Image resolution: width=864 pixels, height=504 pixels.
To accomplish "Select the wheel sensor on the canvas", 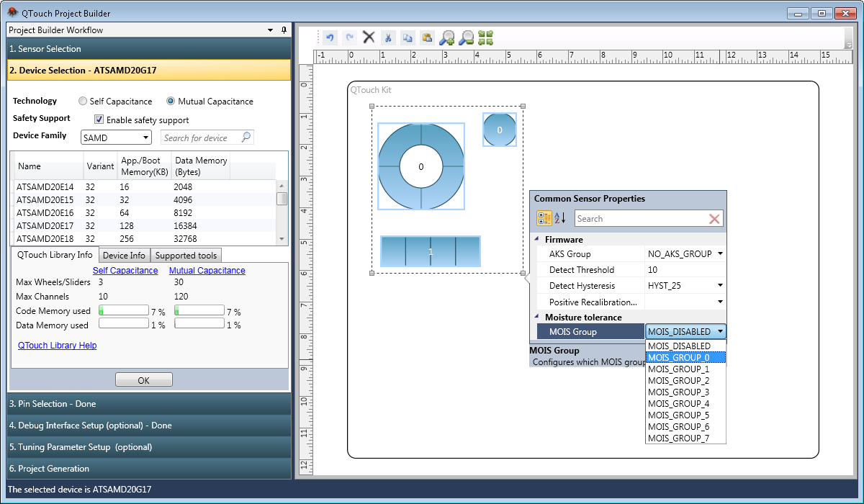I will click(421, 166).
